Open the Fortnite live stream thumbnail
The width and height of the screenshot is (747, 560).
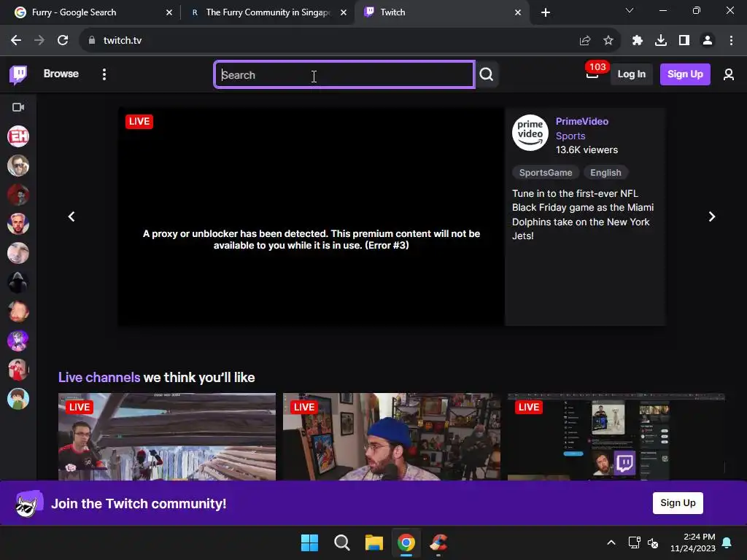pyautogui.click(x=167, y=437)
